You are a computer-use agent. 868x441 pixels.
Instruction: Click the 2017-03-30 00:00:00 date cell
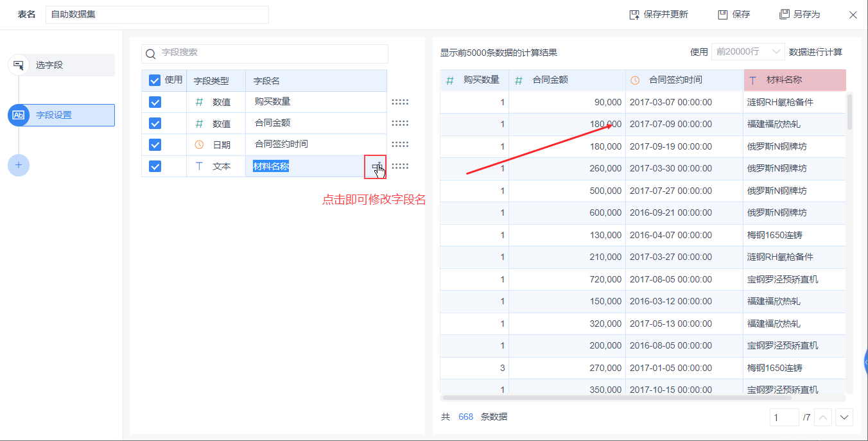pyautogui.click(x=684, y=168)
